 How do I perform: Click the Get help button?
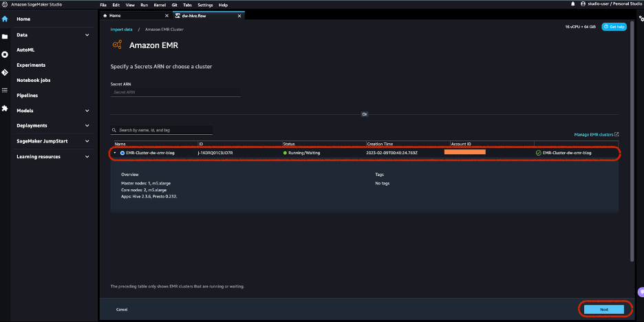click(614, 27)
